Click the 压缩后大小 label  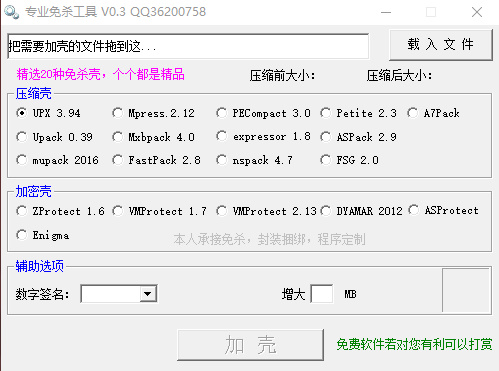[x=399, y=76]
